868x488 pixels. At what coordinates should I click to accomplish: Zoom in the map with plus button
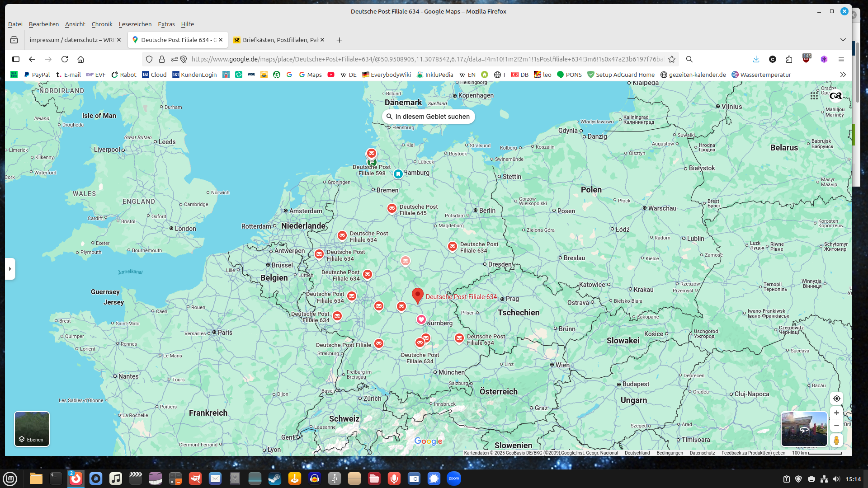click(x=836, y=413)
